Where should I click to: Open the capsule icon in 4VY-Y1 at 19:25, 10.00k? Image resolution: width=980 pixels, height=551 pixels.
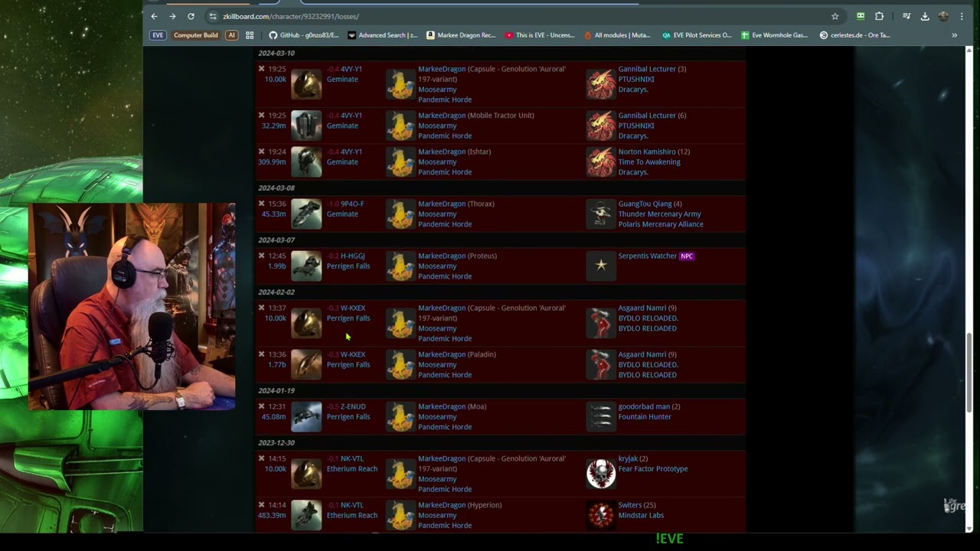coord(306,84)
